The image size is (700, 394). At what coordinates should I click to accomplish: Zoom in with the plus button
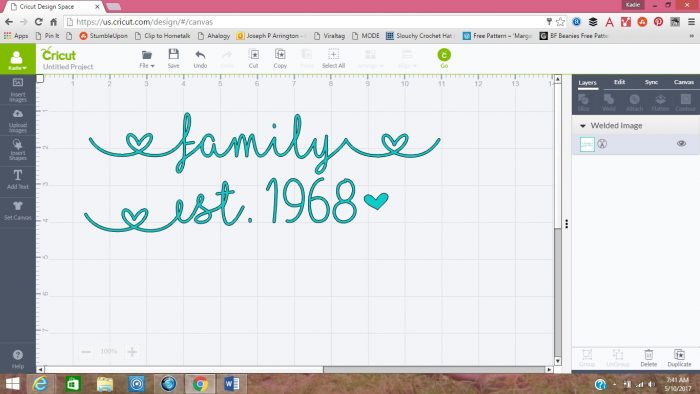(x=132, y=352)
